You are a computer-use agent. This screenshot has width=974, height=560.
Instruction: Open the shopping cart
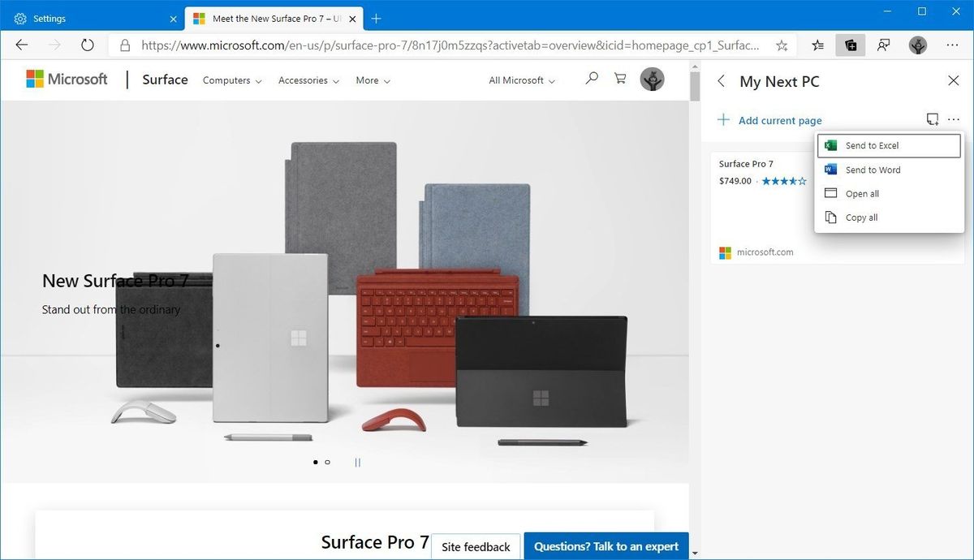tap(619, 79)
